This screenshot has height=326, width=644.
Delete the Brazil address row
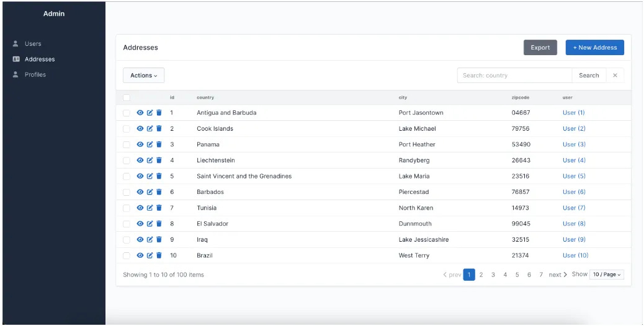[x=159, y=255]
